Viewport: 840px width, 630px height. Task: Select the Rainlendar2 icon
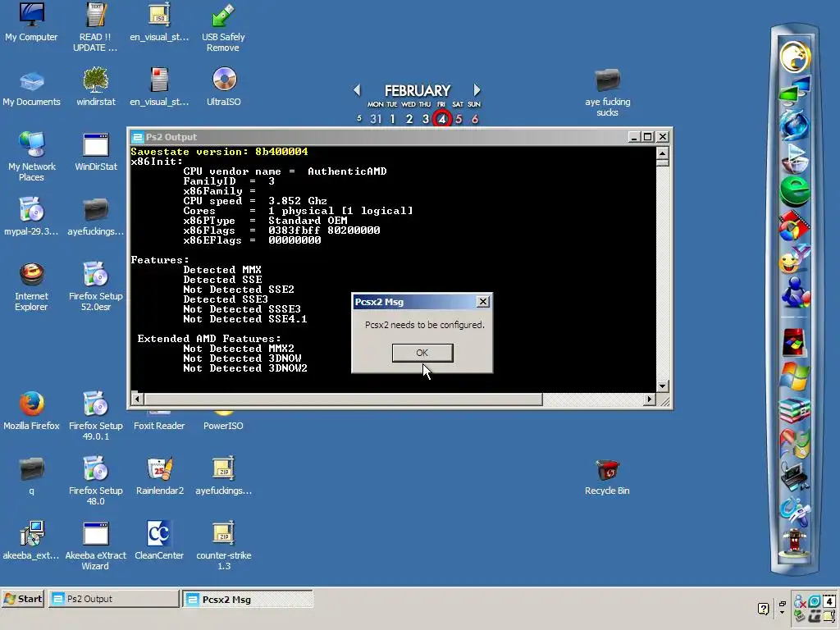click(160, 477)
